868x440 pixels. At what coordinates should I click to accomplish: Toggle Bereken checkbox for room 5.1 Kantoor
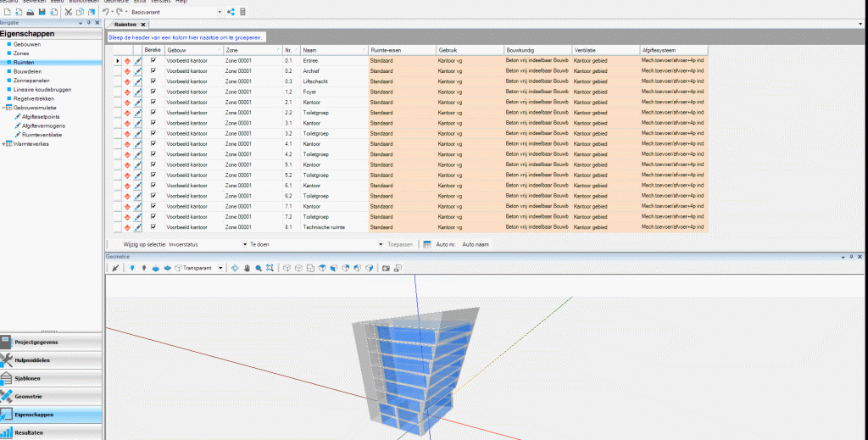(x=153, y=165)
